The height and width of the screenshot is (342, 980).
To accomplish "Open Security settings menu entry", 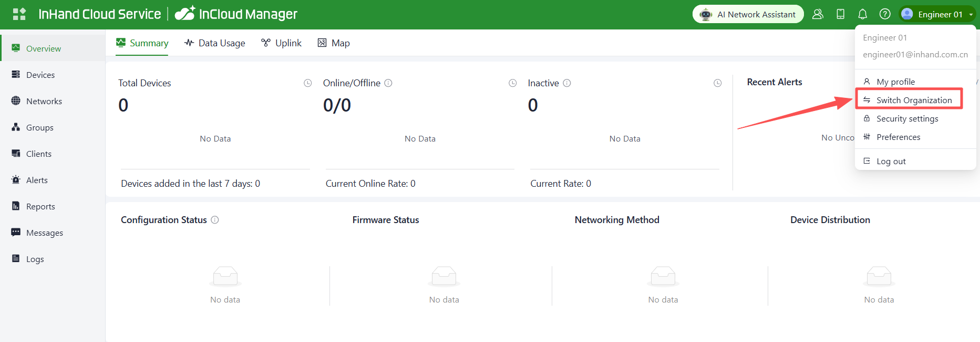I will [x=907, y=118].
